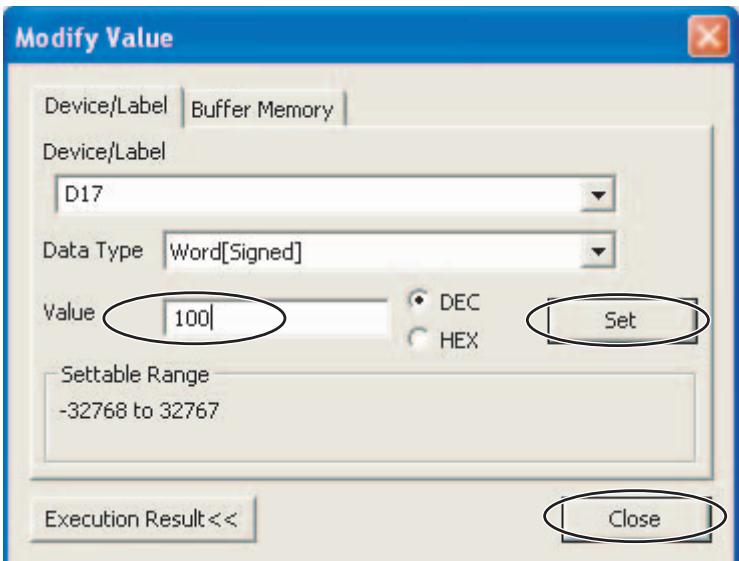Click the Value label text
739x561 pixels.
69,312
